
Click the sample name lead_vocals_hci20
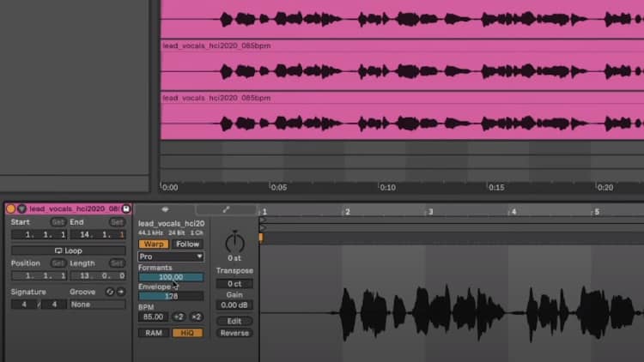171,224
